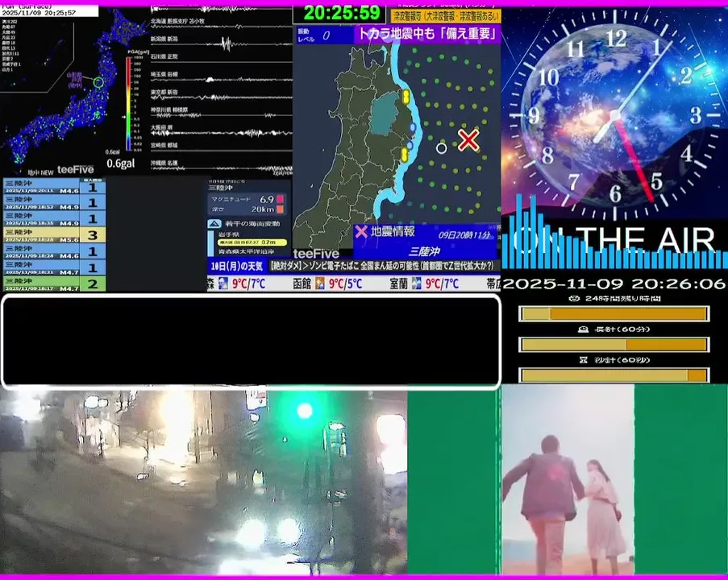Click the video of the couple walking
The image size is (728, 580).
[568, 479]
